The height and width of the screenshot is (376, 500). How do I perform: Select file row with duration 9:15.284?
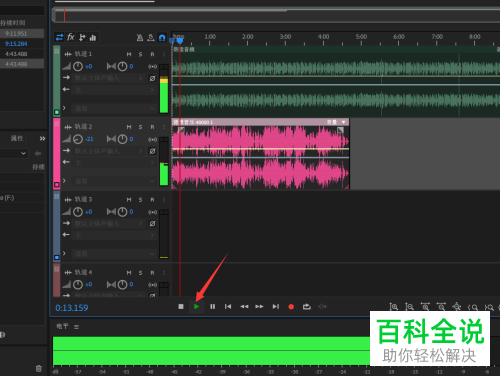point(22,44)
